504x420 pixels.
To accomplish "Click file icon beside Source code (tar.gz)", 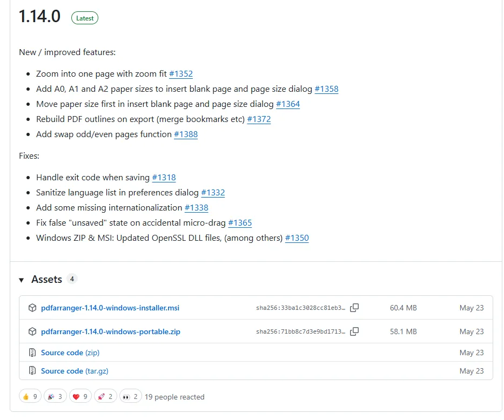I will 32,371.
